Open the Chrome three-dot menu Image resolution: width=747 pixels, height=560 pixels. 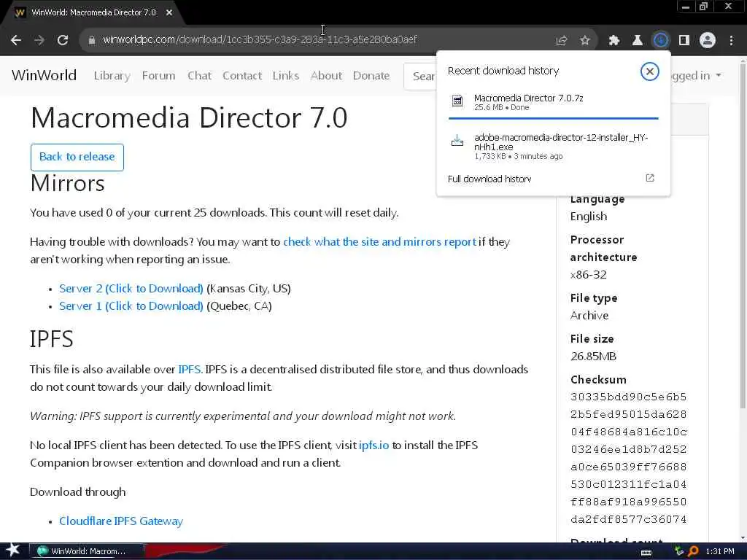[731, 41]
